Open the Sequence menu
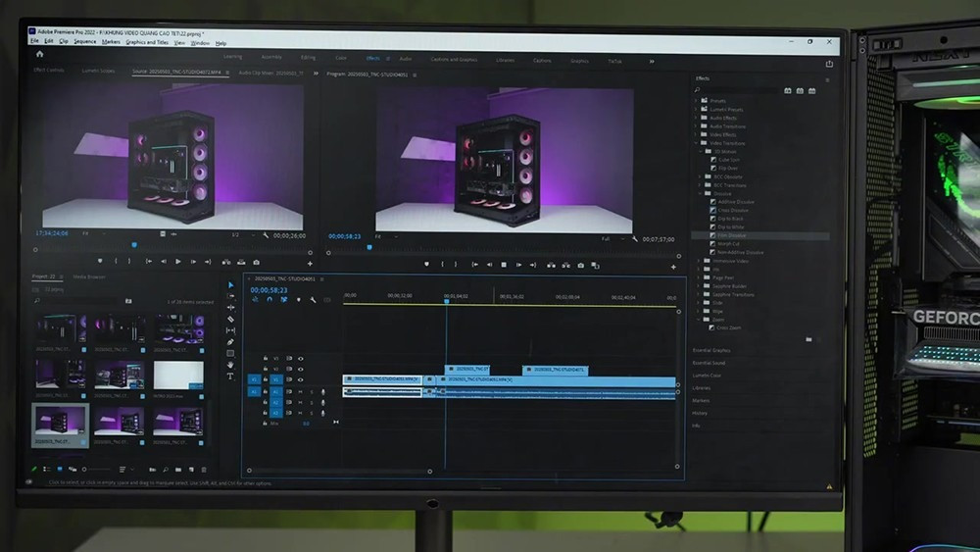 click(x=85, y=42)
